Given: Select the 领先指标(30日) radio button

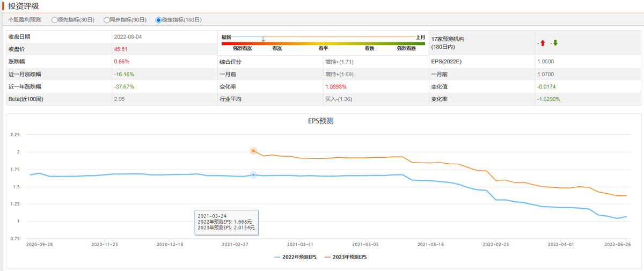Looking at the screenshot, I should point(54,20).
